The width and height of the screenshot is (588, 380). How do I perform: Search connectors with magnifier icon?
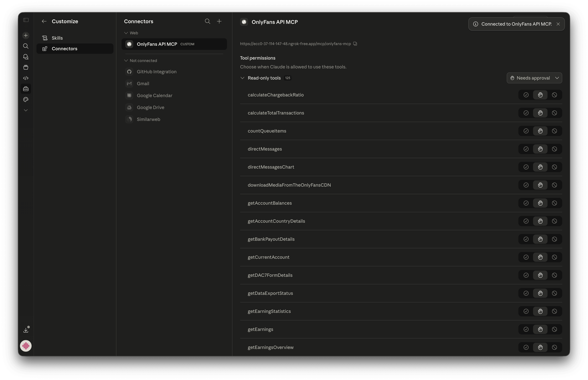207,21
